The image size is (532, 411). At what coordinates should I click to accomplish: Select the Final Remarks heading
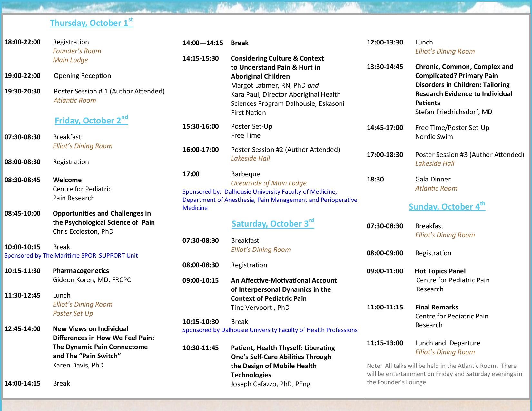437,307
